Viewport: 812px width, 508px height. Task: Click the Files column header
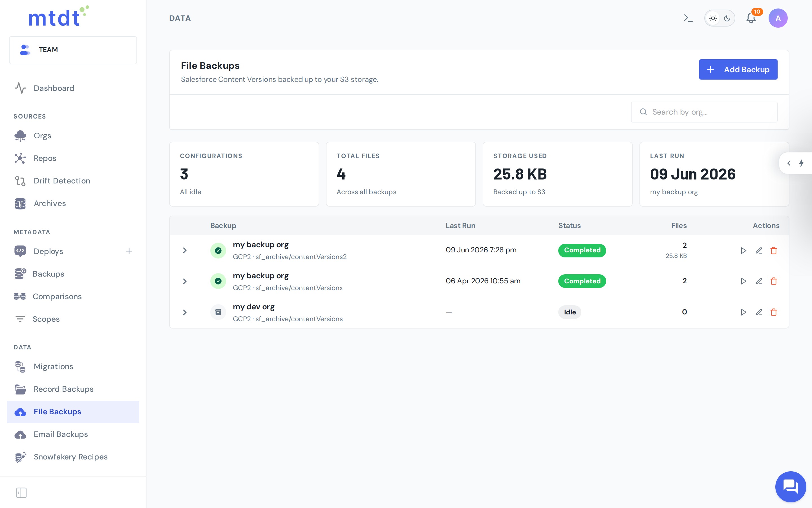click(x=679, y=226)
